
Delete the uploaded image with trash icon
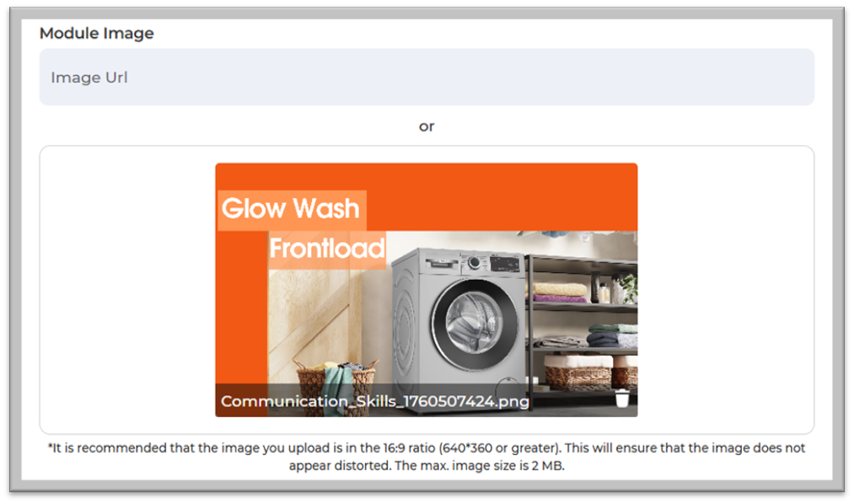(622, 399)
